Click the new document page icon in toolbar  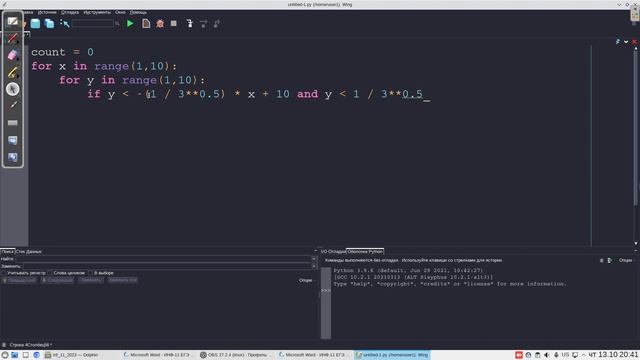[x=146, y=24]
